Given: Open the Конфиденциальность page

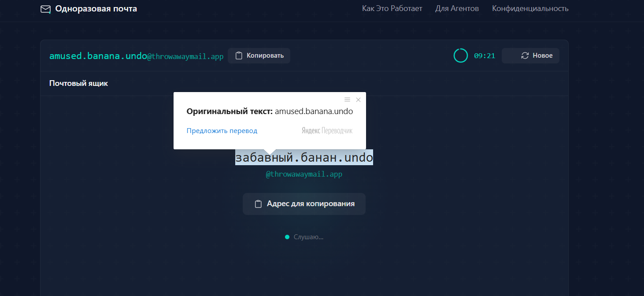Looking at the screenshot, I should coord(530,8).
